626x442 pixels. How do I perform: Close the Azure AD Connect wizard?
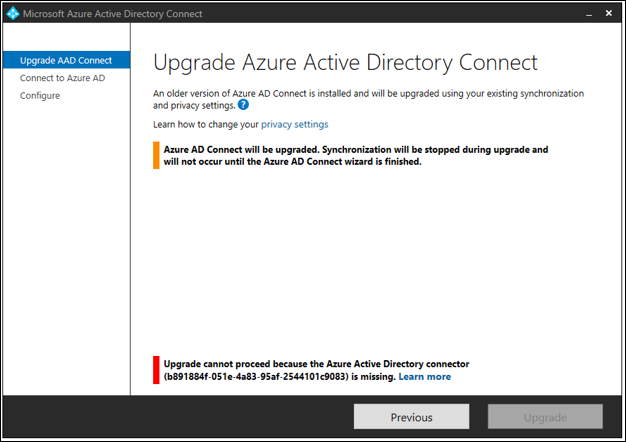607,14
